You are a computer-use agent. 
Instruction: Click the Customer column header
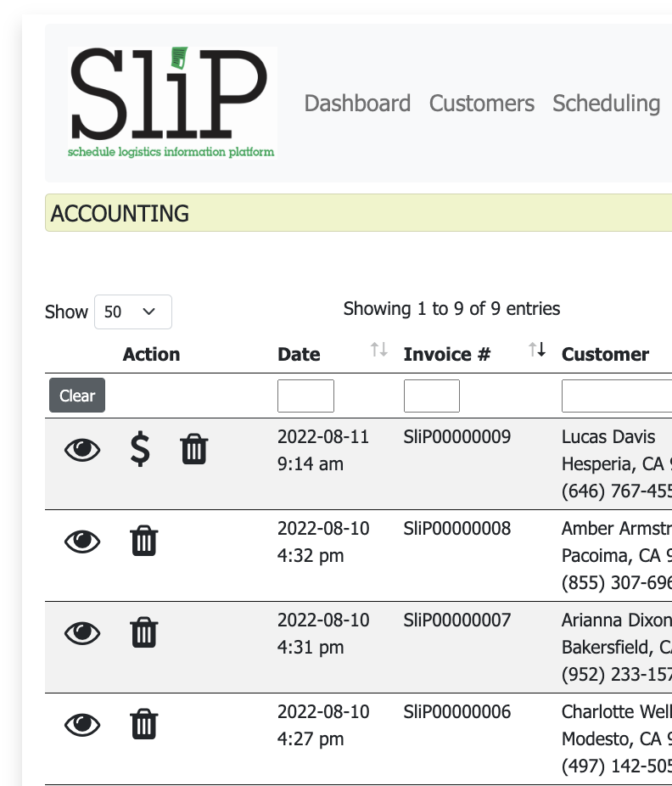click(x=605, y=355)
